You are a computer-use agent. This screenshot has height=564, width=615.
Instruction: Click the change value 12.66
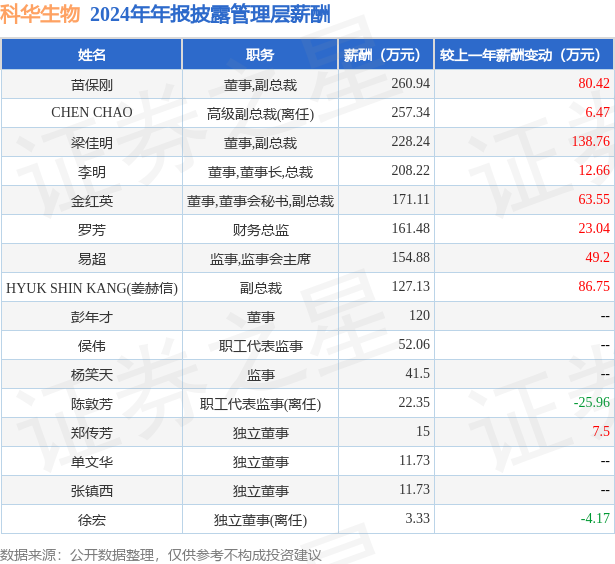594,170
